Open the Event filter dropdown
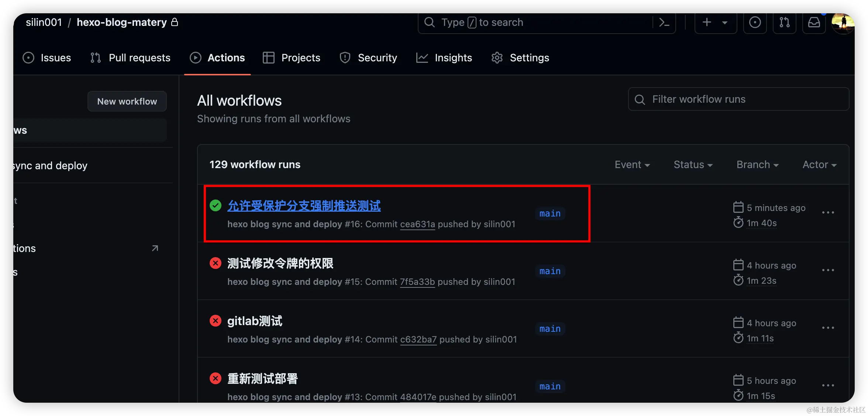Screen dimensions: 868x416 (632, 164)
